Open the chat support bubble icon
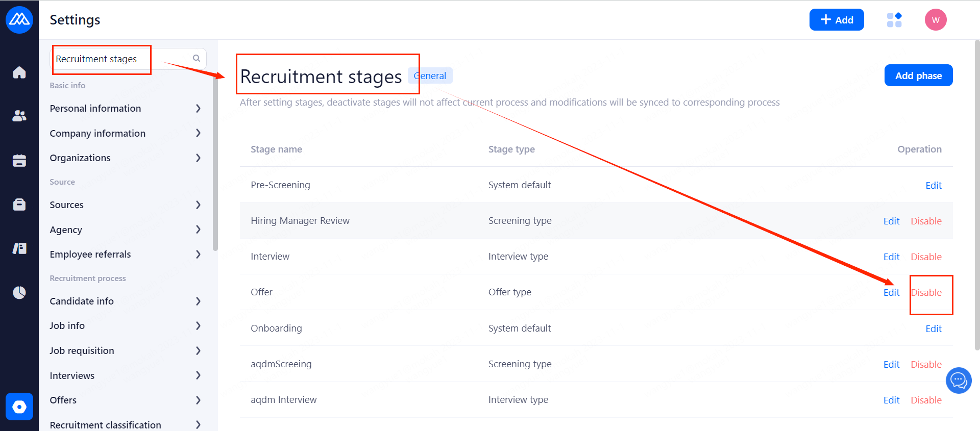This screenshot has width=980, height=431. 959,381
